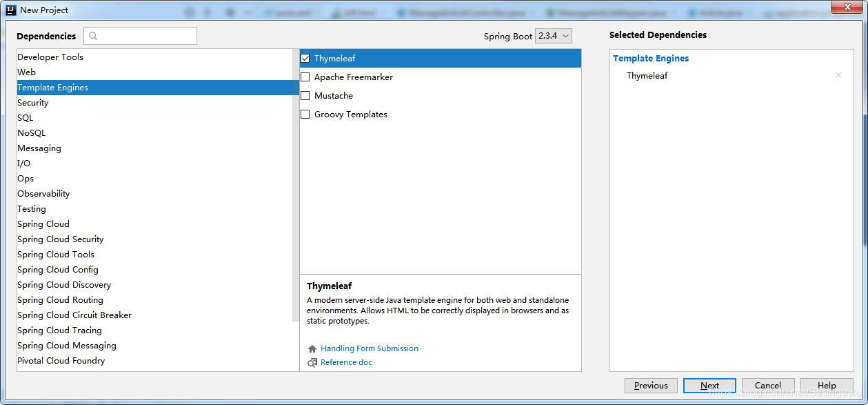
Task: Cancel the New Project wizard
Action: (x=768, y=386)
